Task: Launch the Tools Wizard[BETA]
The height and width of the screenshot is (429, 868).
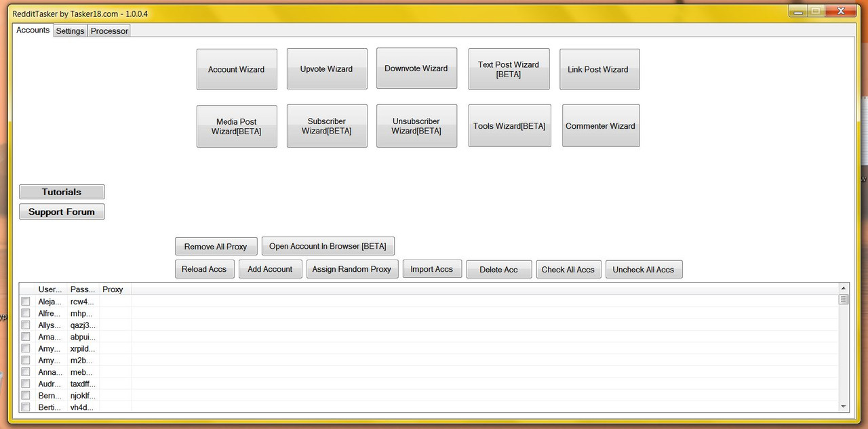Action: pos(509,126)
